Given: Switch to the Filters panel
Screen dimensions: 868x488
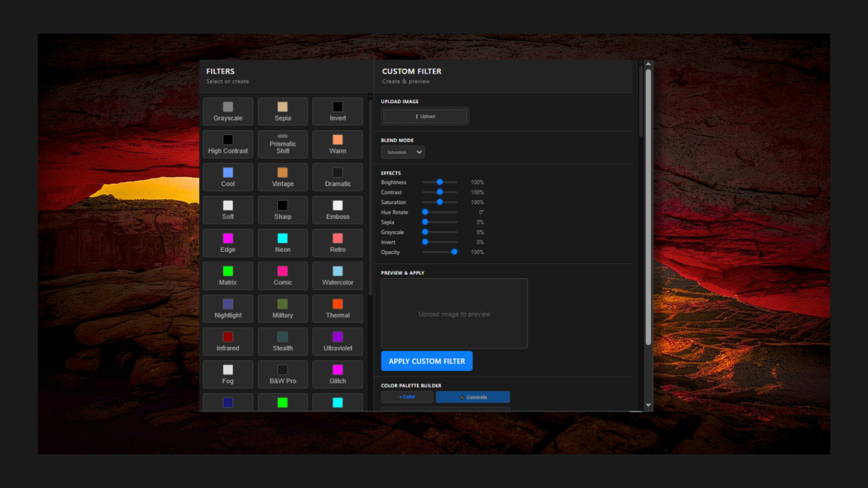Looking at the screenshot, I should point(220,71).
